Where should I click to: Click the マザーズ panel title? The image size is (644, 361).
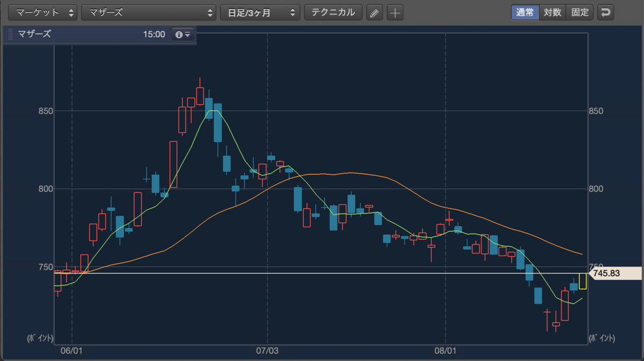point(34,34)
